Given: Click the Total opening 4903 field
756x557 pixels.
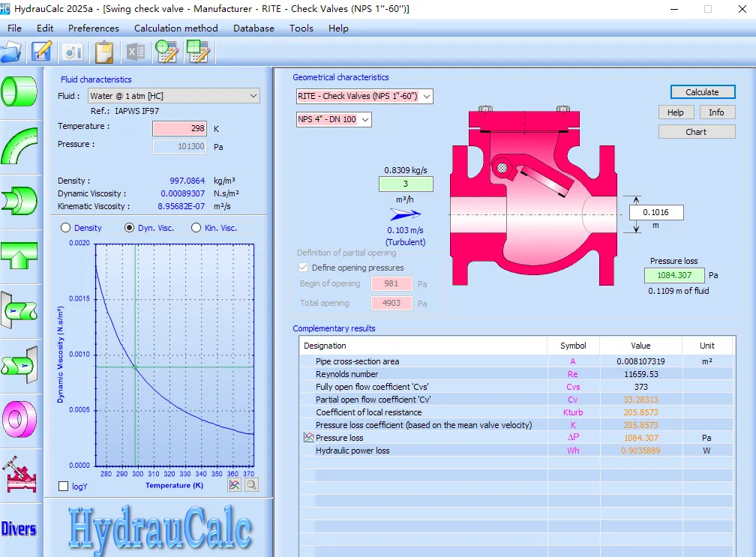Looking at the screenshot, I should pos(391,303).
